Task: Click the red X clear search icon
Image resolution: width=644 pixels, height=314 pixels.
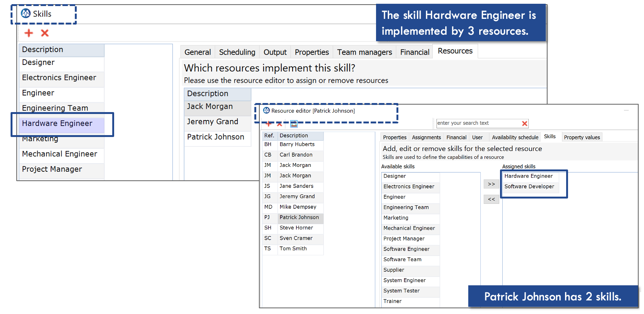Action: pos(525,123)
